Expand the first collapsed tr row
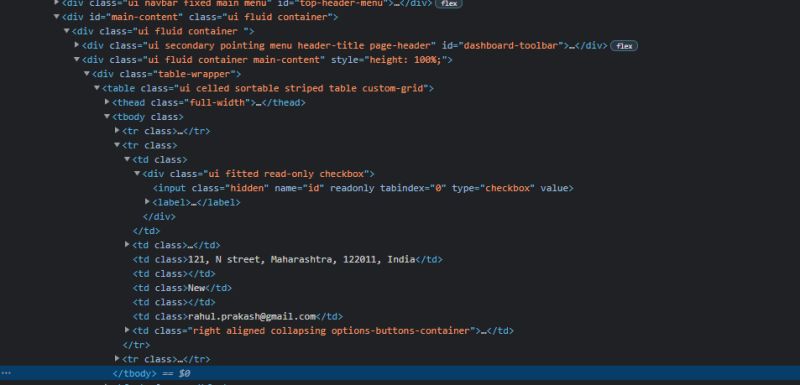The height and width of the screenshot is (385, 800). click(x=117, y=131)
